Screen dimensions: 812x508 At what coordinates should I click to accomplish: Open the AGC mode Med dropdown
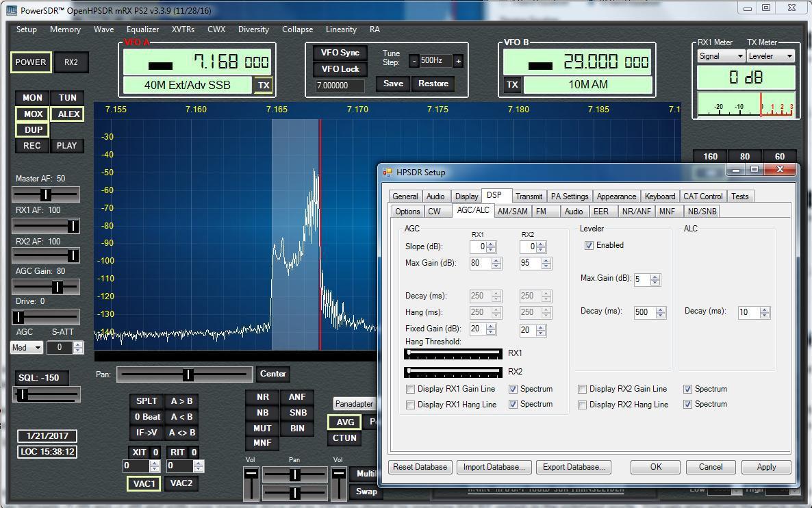tap(27, 348)
